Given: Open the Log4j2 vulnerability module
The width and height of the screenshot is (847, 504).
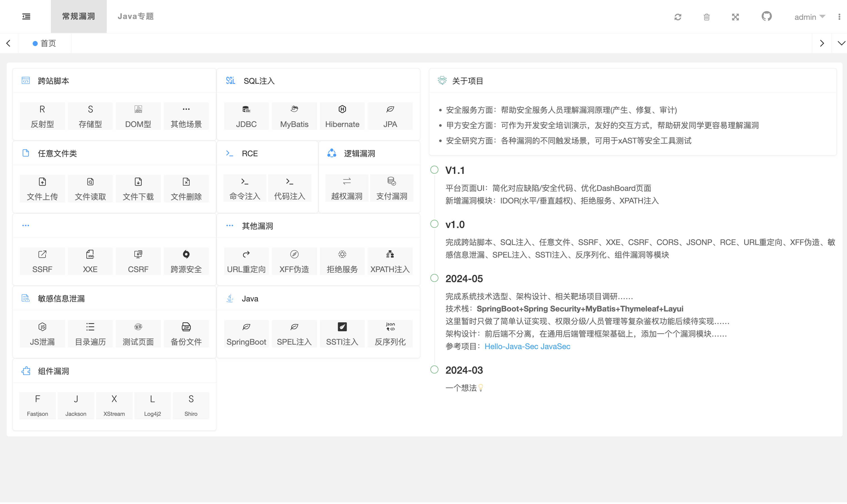Looking at the screenshot, I should (x=152, y=405).
